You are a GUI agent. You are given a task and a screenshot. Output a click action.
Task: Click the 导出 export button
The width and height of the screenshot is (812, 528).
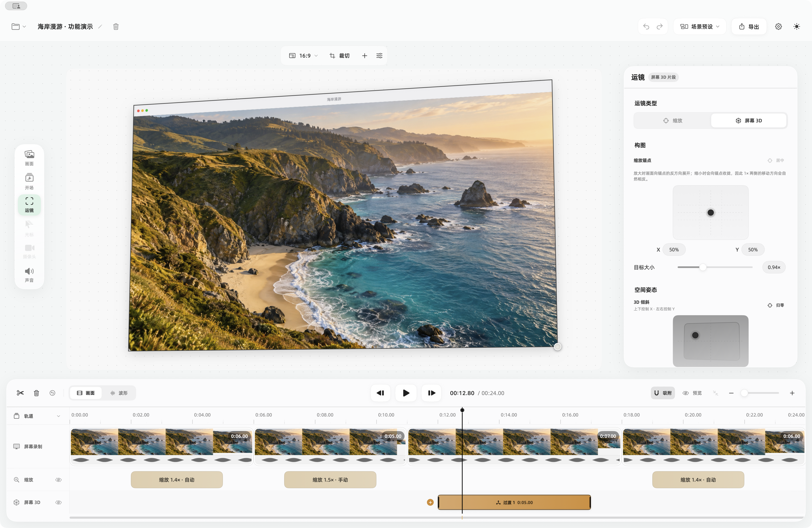[x=749, y=27]
